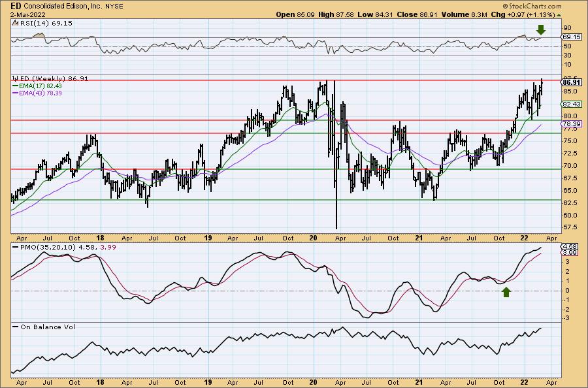Click the 70.0 price axis label
This screenshot has width=588, height=388.
(x=571, y=166)
